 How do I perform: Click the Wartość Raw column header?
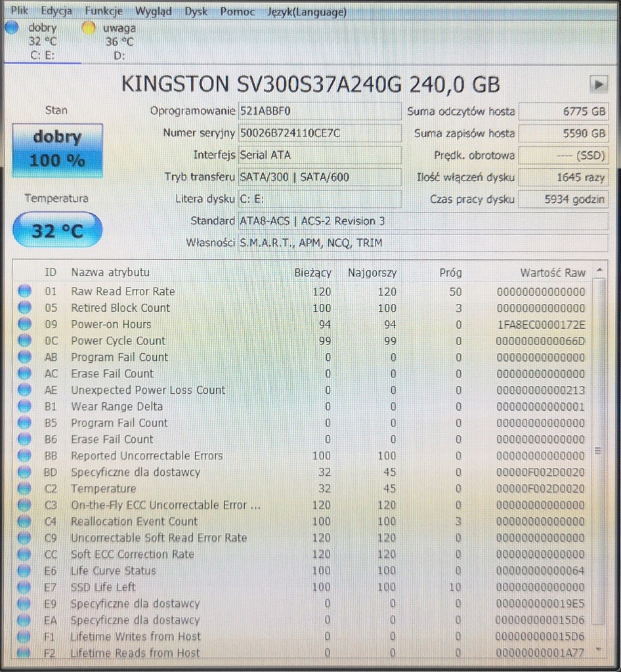[553, 272]
